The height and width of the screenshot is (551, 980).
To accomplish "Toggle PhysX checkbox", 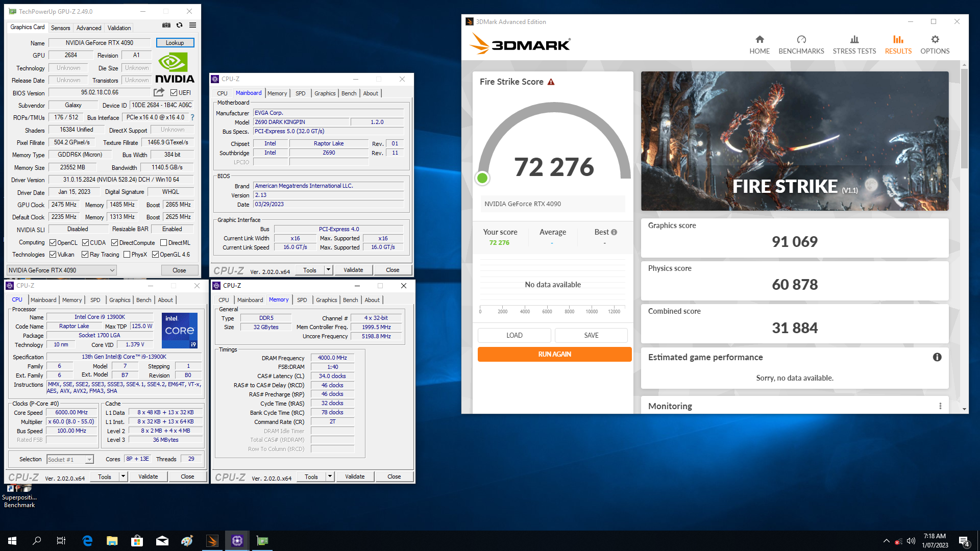I will 127,255.
